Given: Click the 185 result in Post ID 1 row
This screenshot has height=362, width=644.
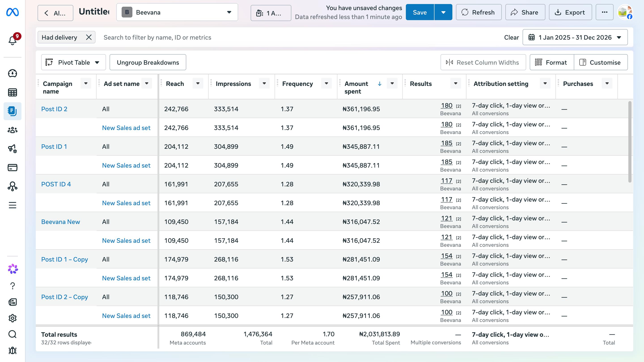Looking at the screenshot, I should (x=447, y=143).
